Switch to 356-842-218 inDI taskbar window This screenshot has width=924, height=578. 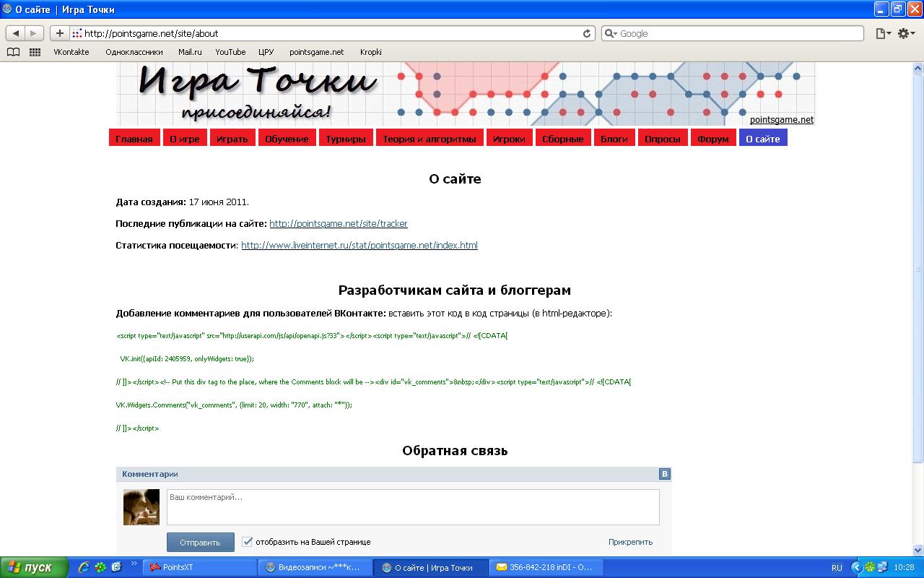tap(545, 568)
